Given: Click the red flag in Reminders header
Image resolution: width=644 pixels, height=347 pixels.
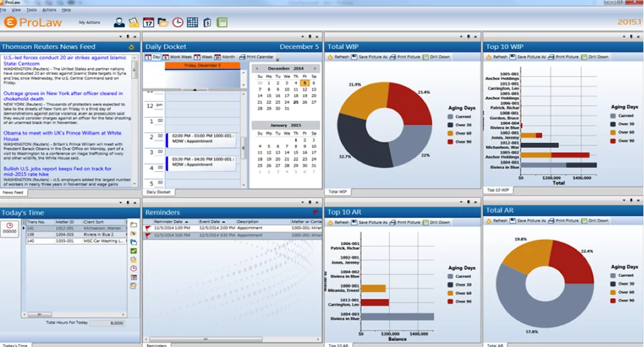Looking at the screenshot, I should 315,213.
